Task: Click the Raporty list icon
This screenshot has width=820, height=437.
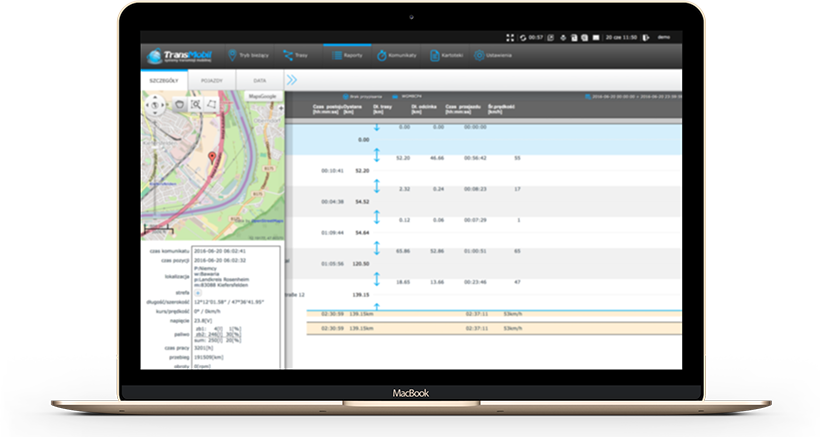Action: pos(337,56)
